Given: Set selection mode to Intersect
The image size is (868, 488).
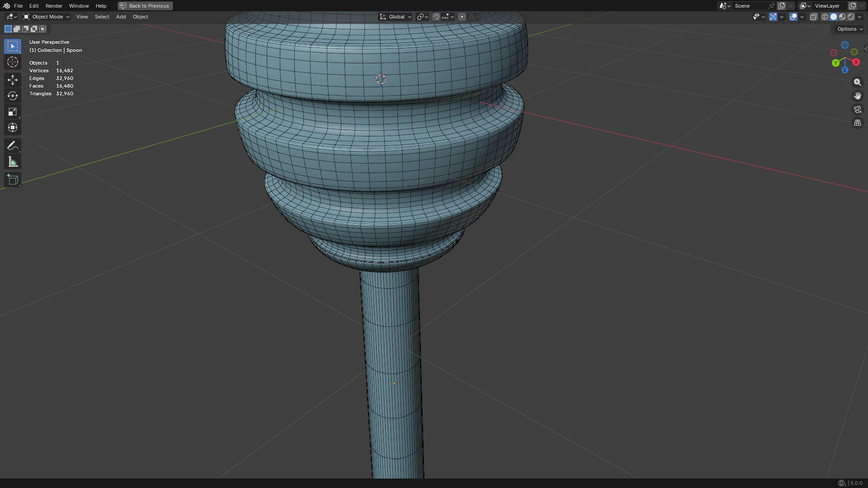Looking at the screenshot, I should 42,29.
